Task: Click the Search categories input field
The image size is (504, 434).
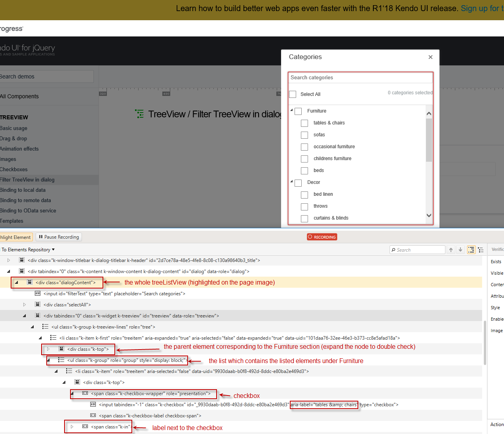Action: click(360, 78)
